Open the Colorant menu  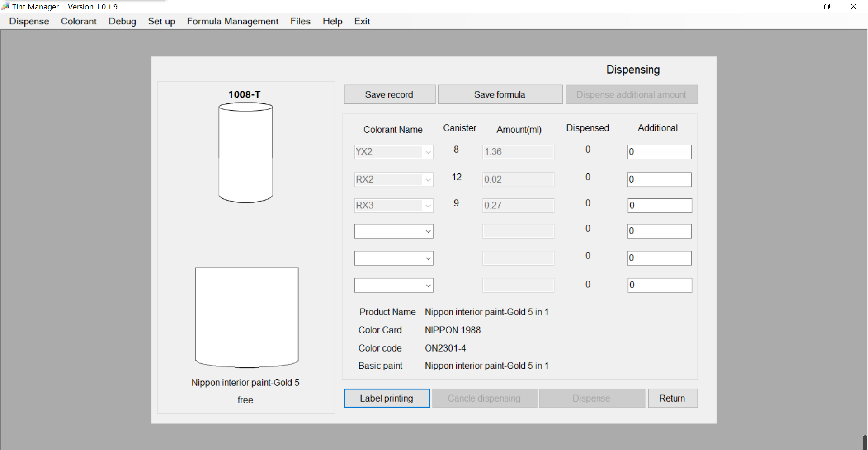pyautogui.click(x=79, y=21)
